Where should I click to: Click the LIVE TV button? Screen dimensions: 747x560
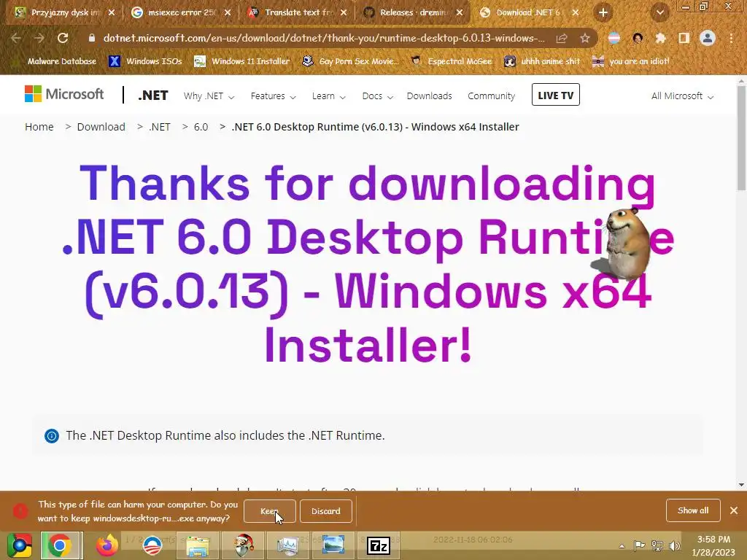pyautogui.click(x=555, y=95)
